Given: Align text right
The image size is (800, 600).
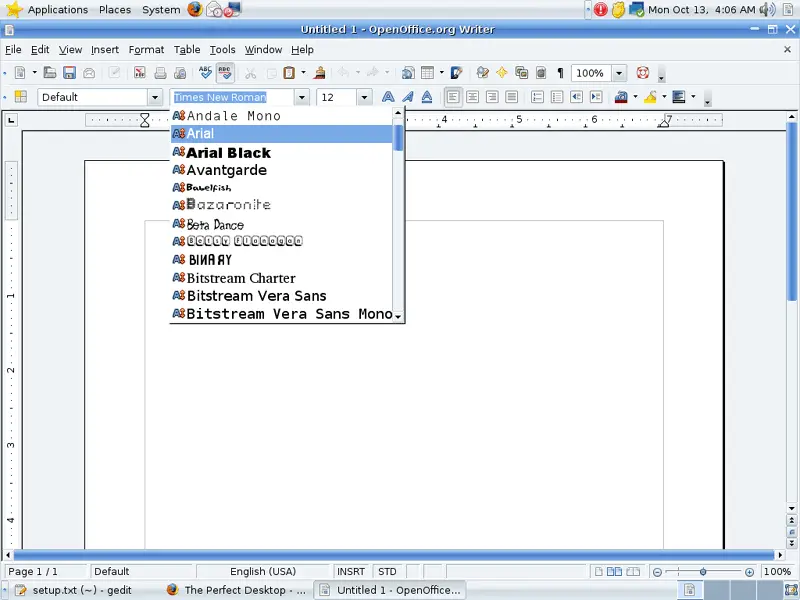Looking at the screenshot, I should tap(492, 97).
